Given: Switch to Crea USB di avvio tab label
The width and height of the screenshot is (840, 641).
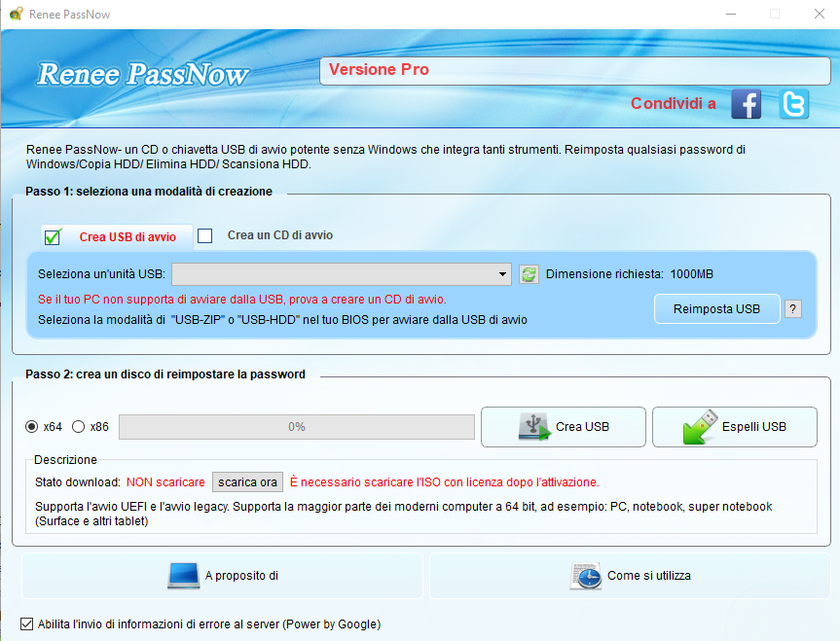Looking at the screenshot, I should point(128,237).
